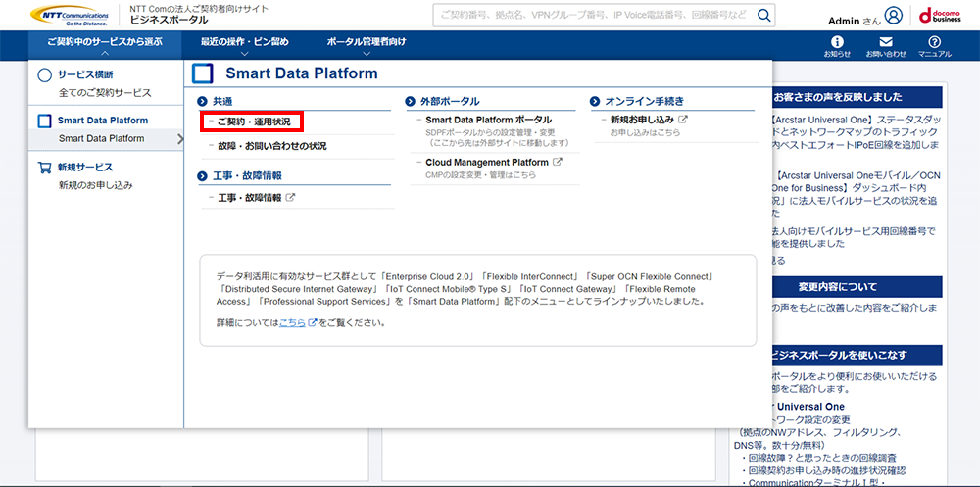Click external link icon next to 工事・故障情報
Screen dimensions: 980x487
[290, 198]
